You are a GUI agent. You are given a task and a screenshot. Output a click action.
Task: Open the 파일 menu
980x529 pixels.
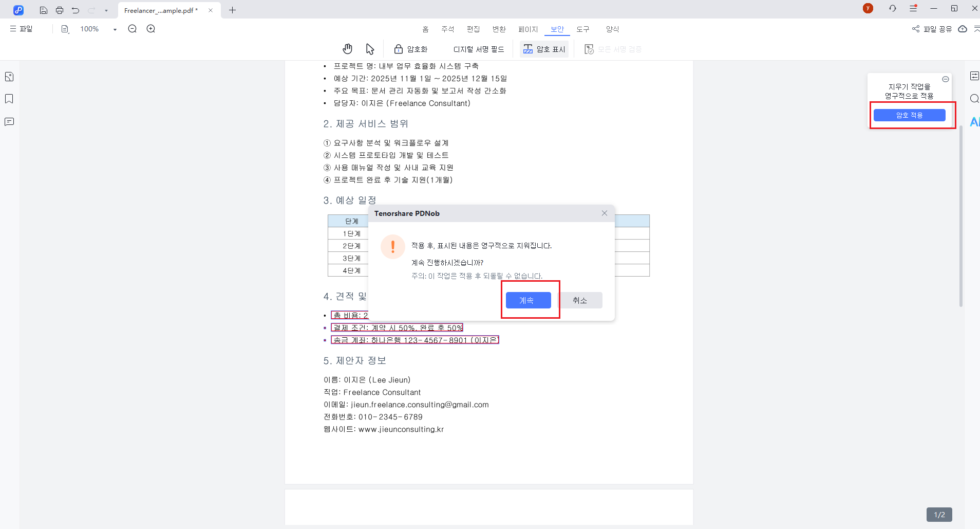pos(22,29)
